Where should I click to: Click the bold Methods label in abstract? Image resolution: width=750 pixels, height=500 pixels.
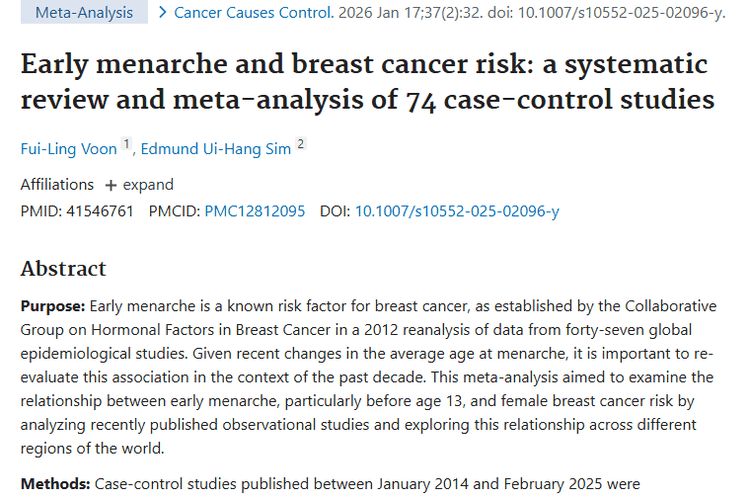pyautogui.click(x=56, y=484)
